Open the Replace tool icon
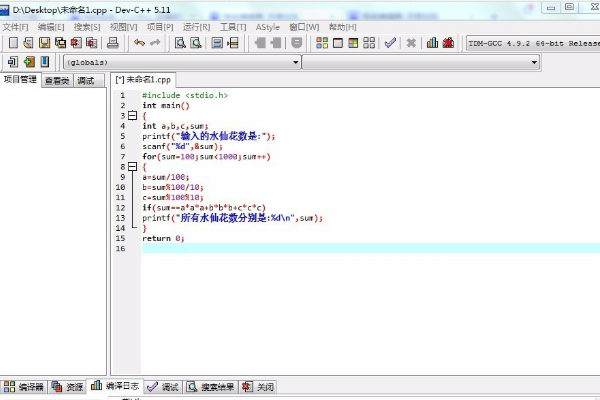600x400 pixels. (196, 42)
